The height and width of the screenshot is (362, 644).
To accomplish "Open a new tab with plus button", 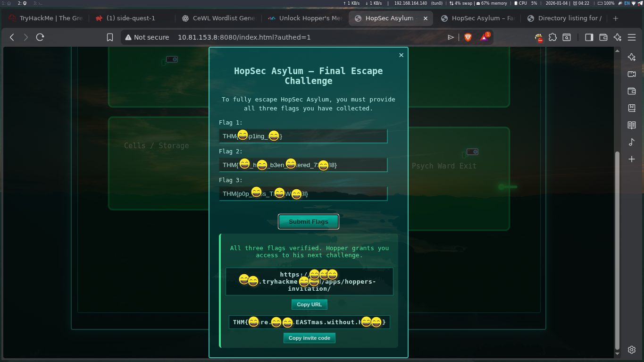I will 615,18.
